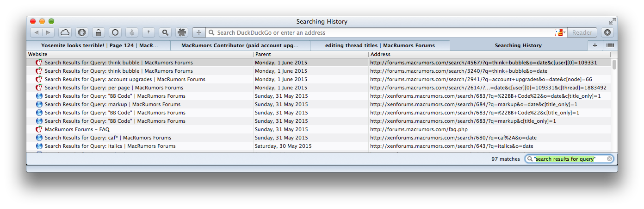Switch to MacRumors Contributor tab

pos(240,45)
